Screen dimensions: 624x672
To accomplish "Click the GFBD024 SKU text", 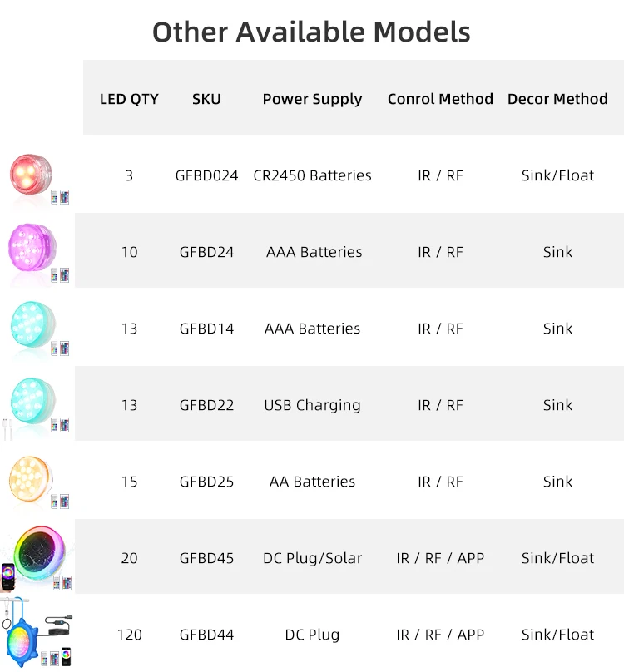I will 206,175.
